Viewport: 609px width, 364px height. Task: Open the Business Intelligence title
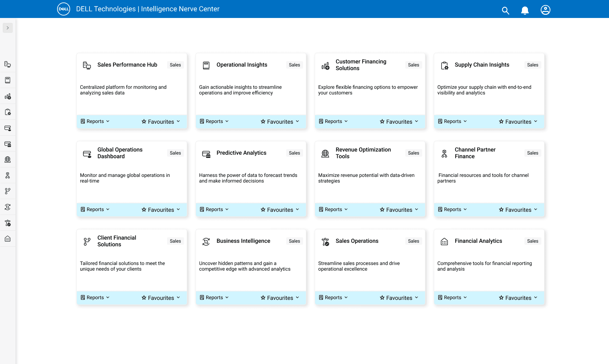click(x=243, y=241)
